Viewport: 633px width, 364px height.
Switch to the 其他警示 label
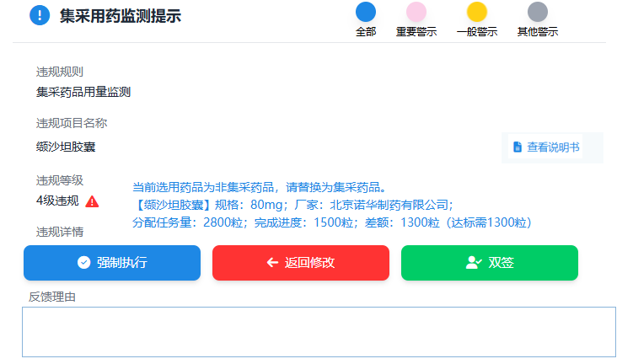point(538,32)
